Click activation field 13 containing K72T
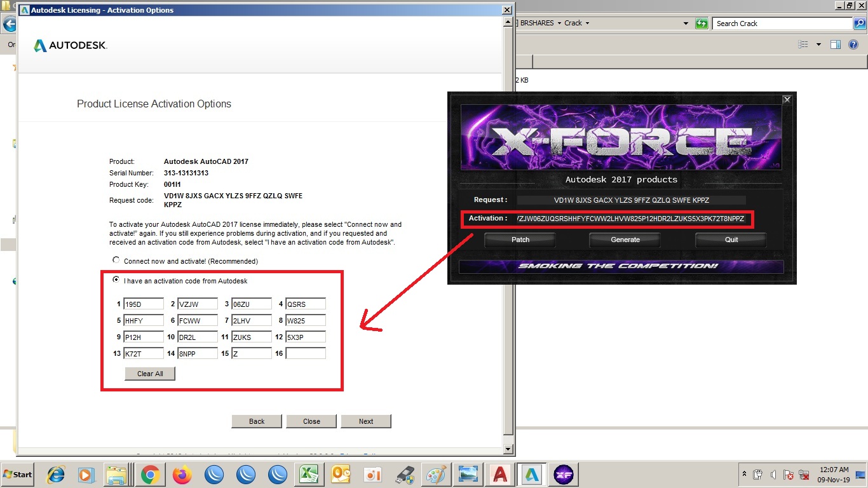Image resolution: width=868 pixels, height=488 pixels. point(144,354)
